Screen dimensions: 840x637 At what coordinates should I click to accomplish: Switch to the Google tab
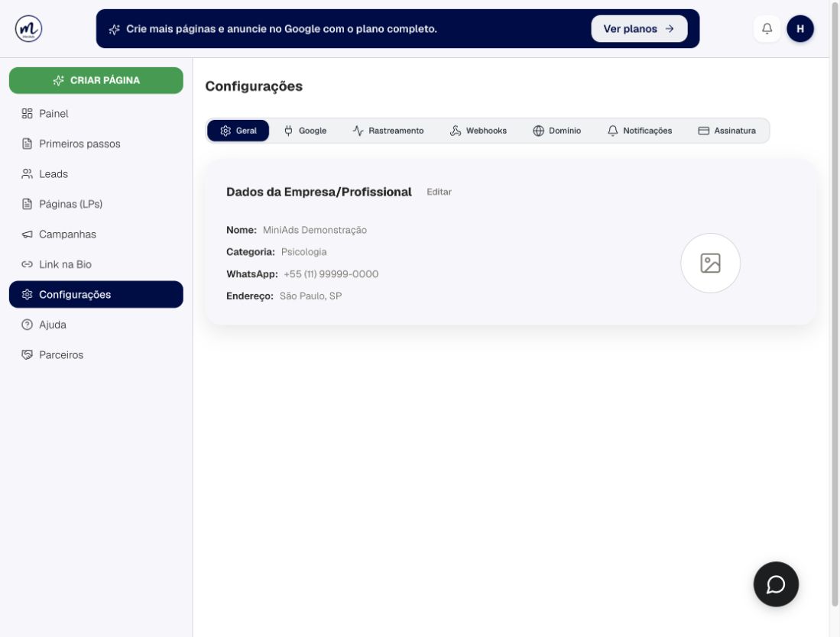(x=305, y=131)
